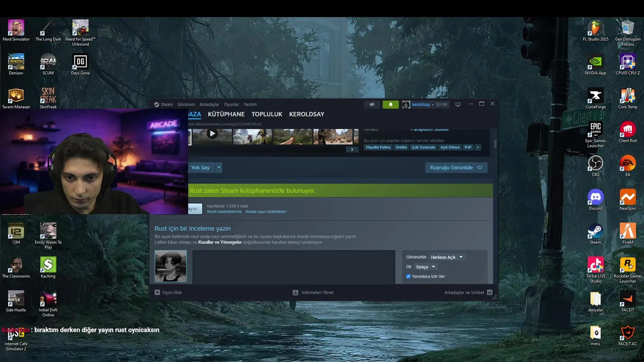Click the PvP tag

tap(468, 147)
